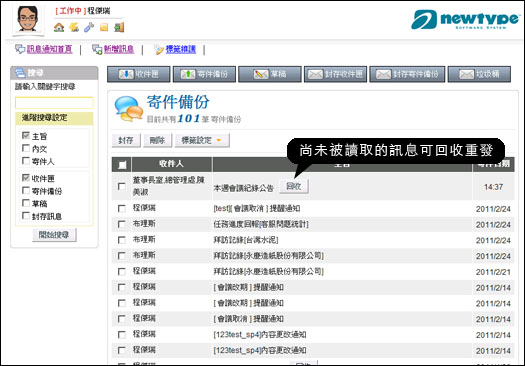Open message [test][會議取消]提醒通知
Image resolution: width=525 pixels, height=366 pixels.
coord(257,209)
